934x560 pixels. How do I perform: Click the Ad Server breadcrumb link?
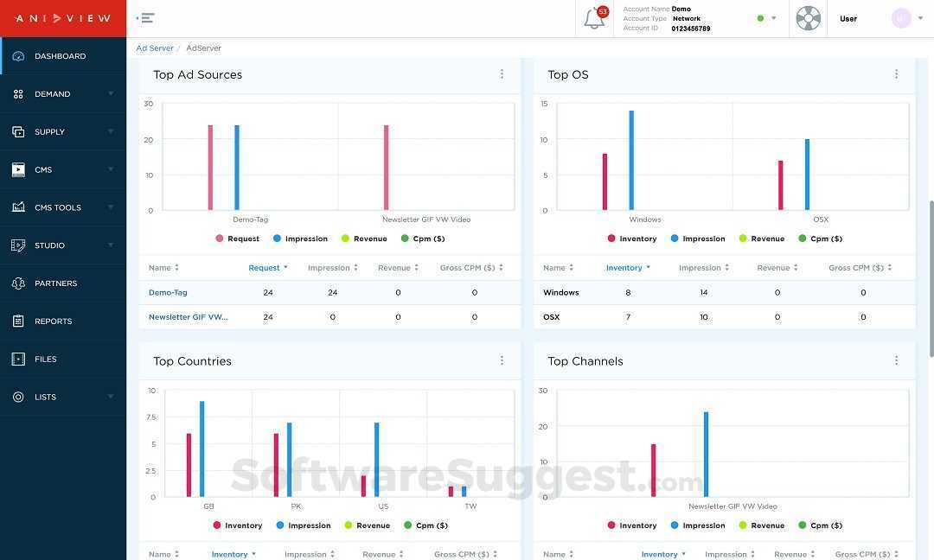[155, 48]
